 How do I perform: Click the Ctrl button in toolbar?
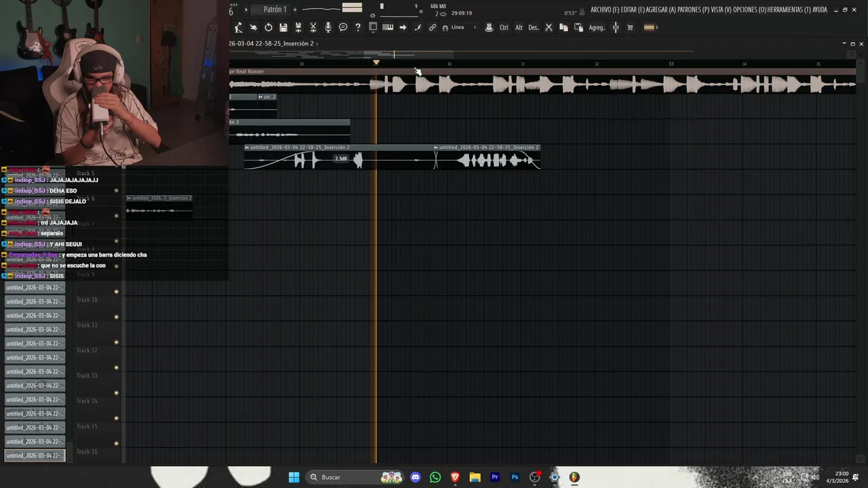tap(504, 28)
